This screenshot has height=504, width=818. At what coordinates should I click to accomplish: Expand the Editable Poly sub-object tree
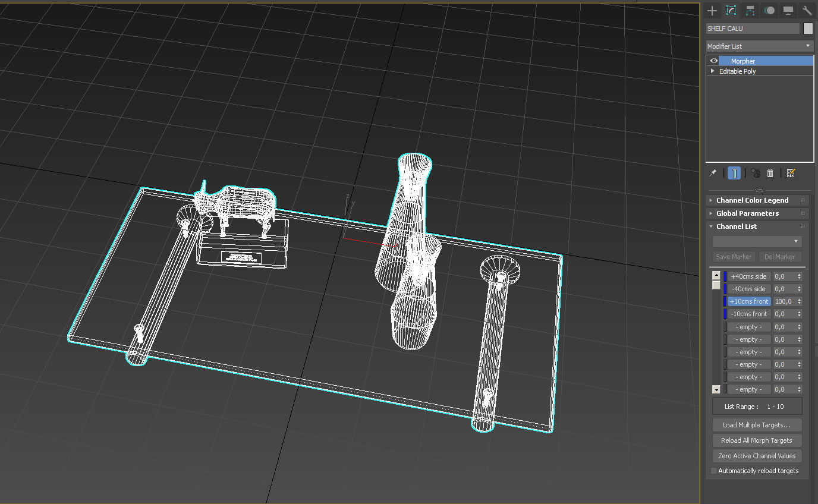click(712, 71)
